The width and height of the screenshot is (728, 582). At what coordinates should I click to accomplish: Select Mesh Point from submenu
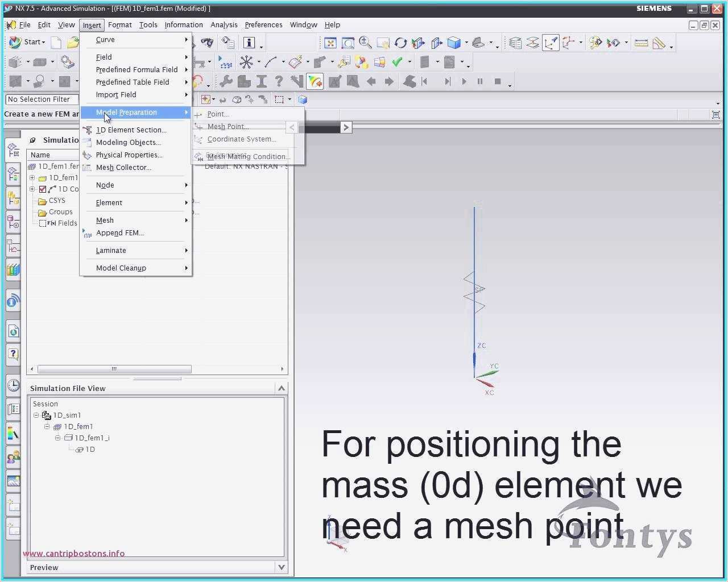(227, 126)
